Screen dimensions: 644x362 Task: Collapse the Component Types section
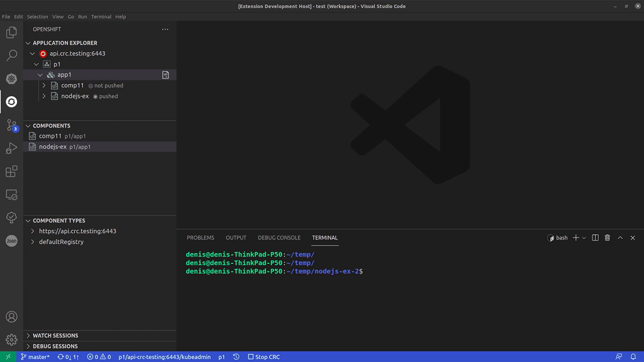pos(28,221)
